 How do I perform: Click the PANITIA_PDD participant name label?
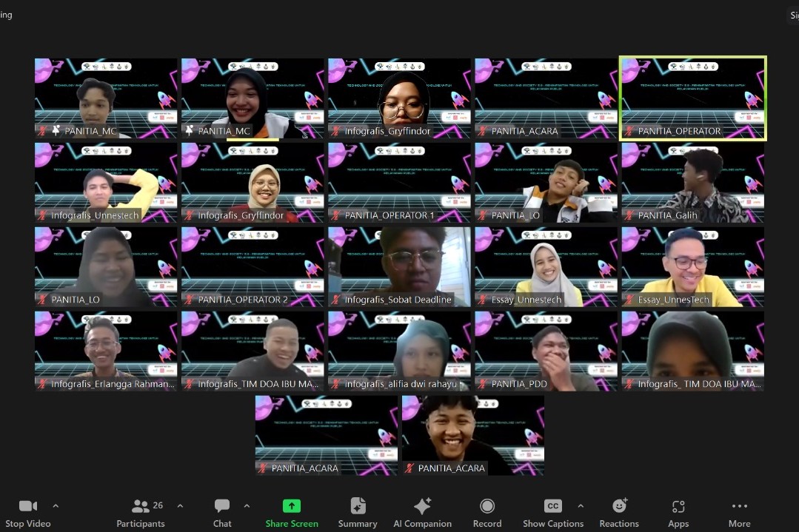519,384
